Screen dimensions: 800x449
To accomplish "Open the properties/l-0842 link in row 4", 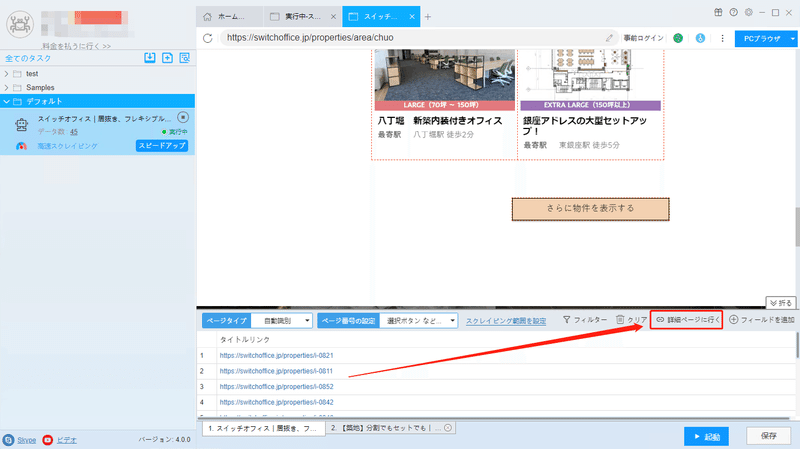I will click(276, 402).
